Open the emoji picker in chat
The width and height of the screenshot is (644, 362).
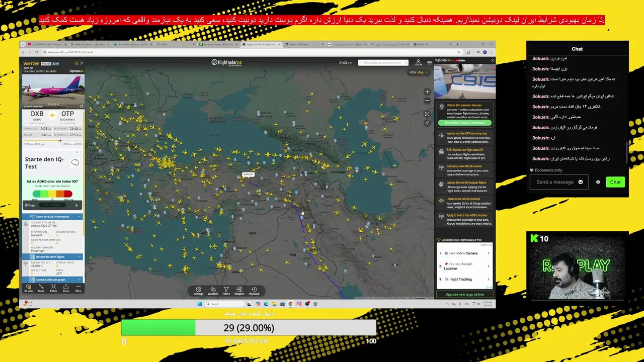(x=580, y=182)
